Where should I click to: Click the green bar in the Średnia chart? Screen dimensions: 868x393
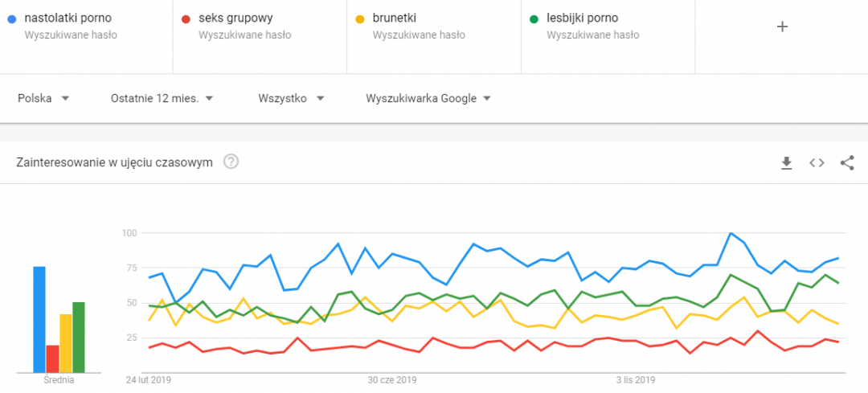coord(79,337)
